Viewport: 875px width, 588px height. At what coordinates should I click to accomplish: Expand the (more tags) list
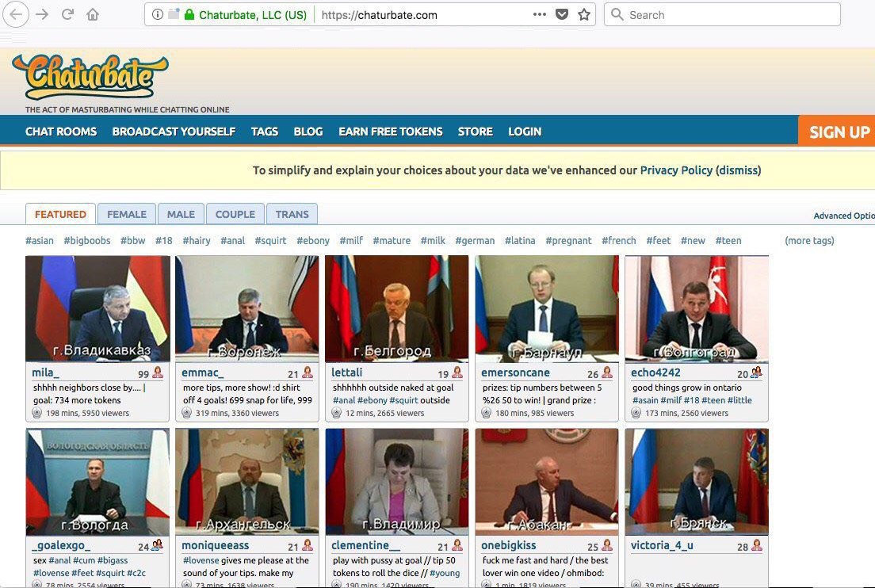coord(809,240)
